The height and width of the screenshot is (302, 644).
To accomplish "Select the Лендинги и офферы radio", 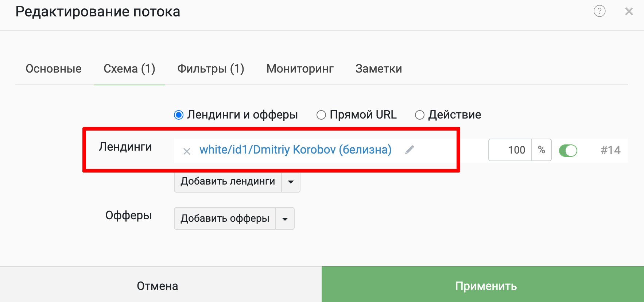I will 179,115.
